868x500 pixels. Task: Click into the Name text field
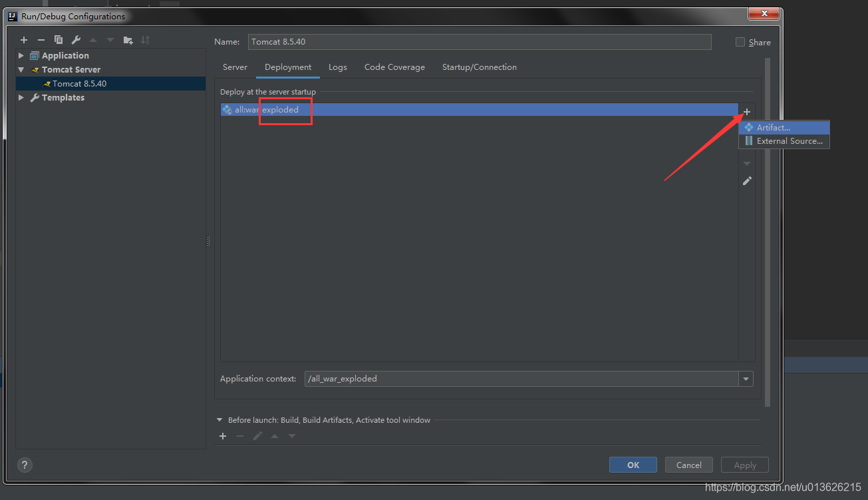(480, 41)
